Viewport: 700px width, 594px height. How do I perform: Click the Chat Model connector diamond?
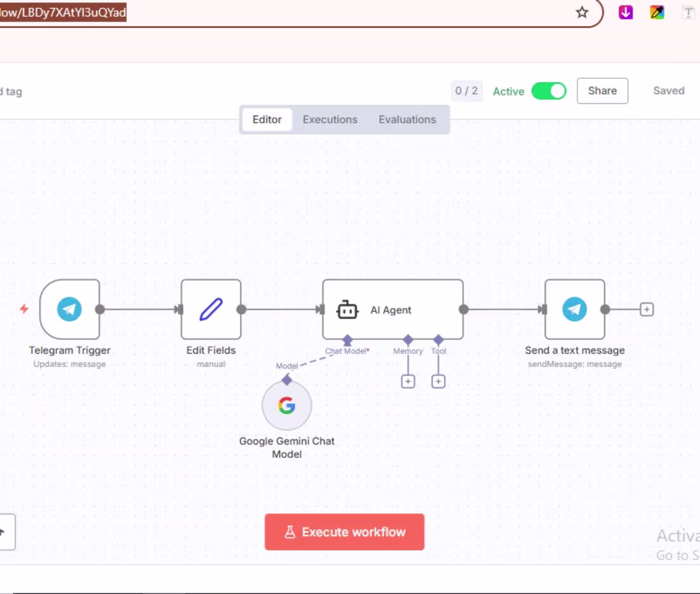pyautogui.click(x=347, y=340)
